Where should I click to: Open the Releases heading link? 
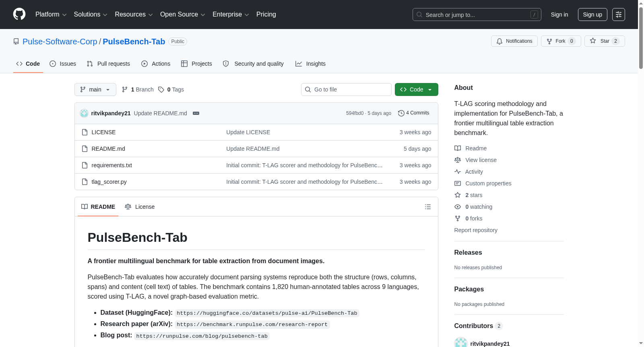click(468, 253)
